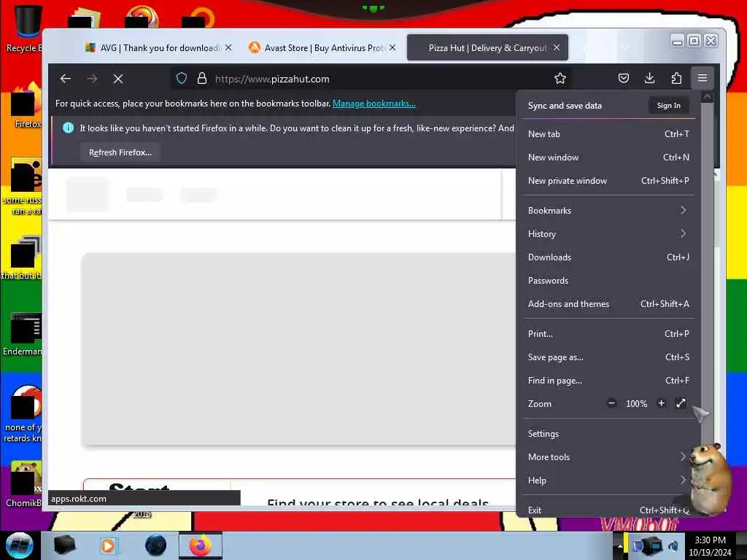Screen dimensions: 747x560
Task: Select the Pizza Hut Delivery tab
Action: [x=487, y=47]
